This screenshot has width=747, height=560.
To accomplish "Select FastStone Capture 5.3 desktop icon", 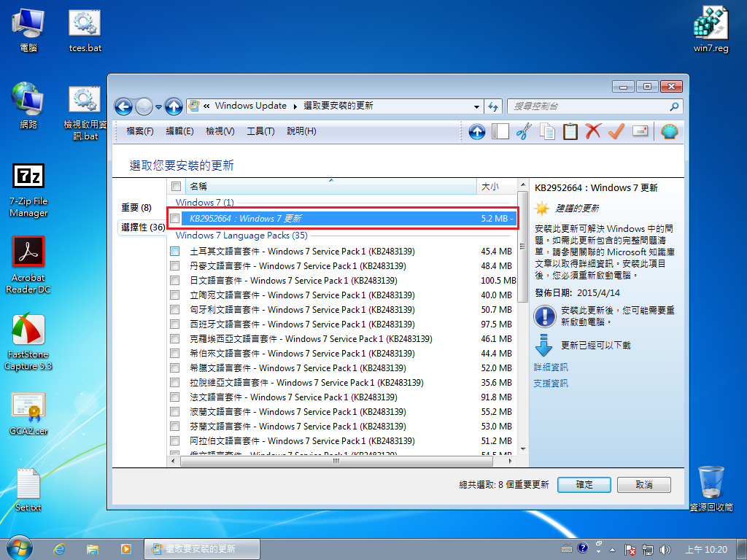I will [28, 342].
